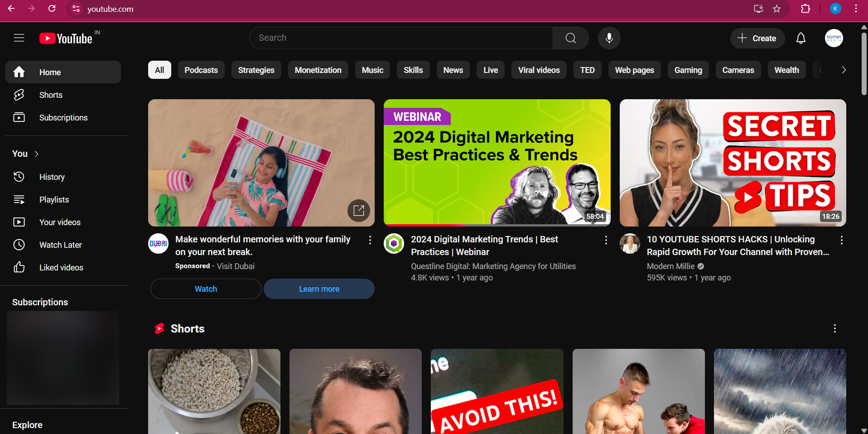Open the Chrome three-dot menu
Image resolution: width=868 pixels, height=434 pixels.
[x=856, y=9]
